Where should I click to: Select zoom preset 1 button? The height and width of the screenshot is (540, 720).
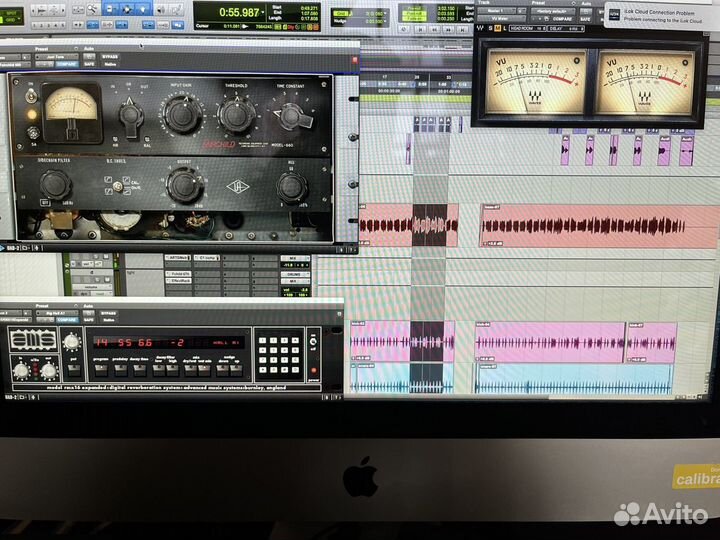[x=34, y=25]
